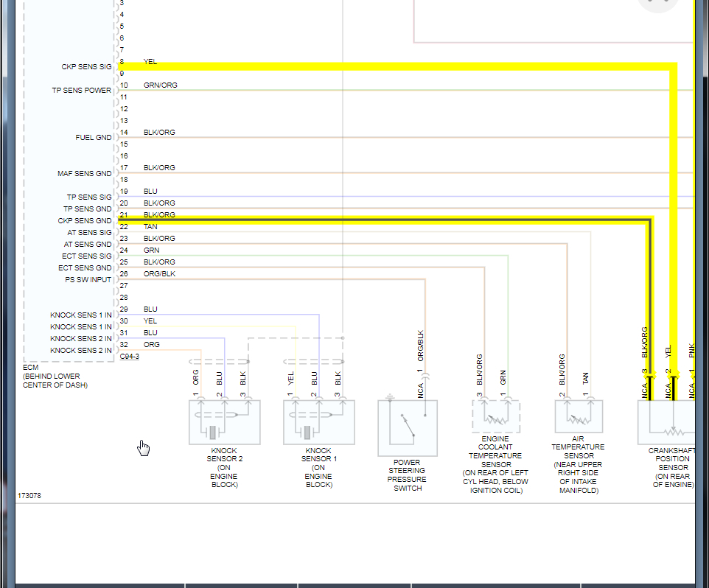Screen dimensions: 709x588
Task: Click the highlighted BLK/ORG CKP ground wire
Action: coord(384,220)
